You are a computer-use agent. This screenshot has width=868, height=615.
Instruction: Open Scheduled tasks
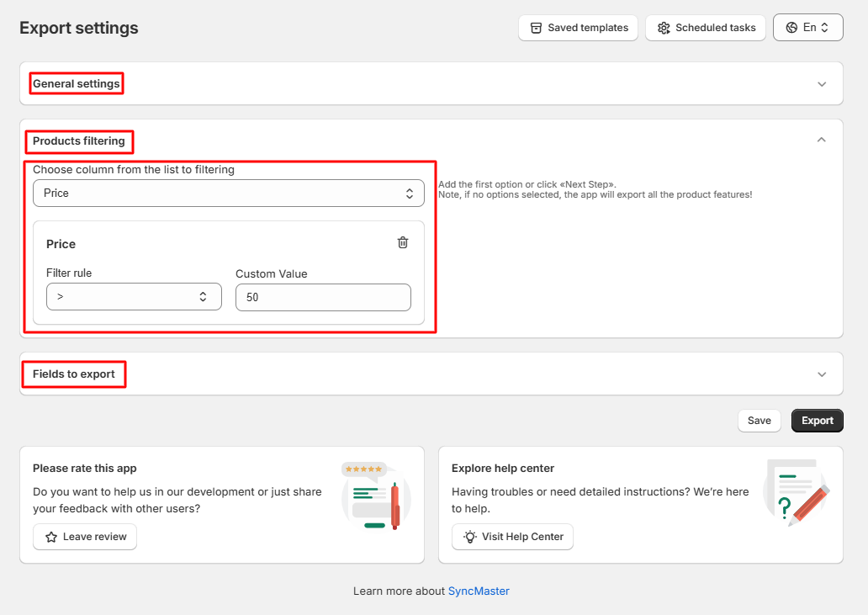pyautogui.click(x=705, y=28)
